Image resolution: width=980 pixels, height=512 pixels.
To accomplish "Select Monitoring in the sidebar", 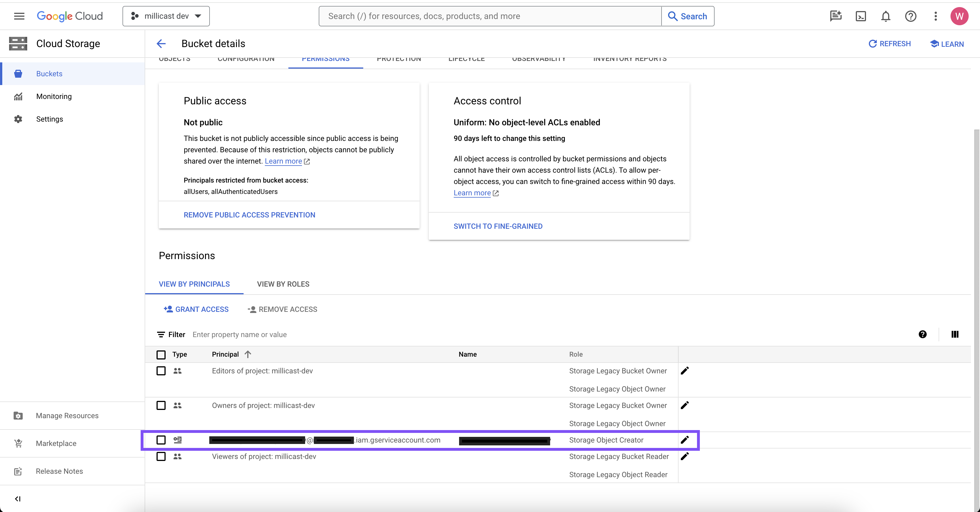I will tap(54, 97).
